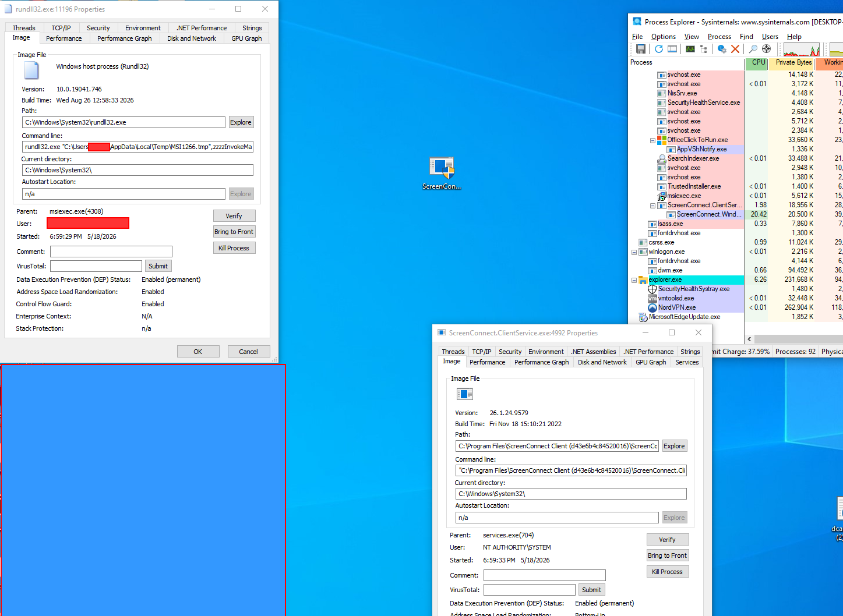Viewport: 843px width, 616px height.
Task: Select the AppVShNotify.exe process row
Action: click(x=735, y=150)
